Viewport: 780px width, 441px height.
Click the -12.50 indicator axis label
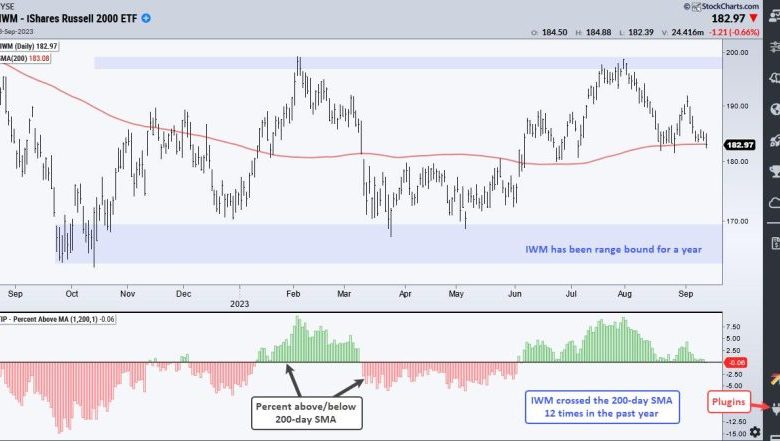point(737,422)
